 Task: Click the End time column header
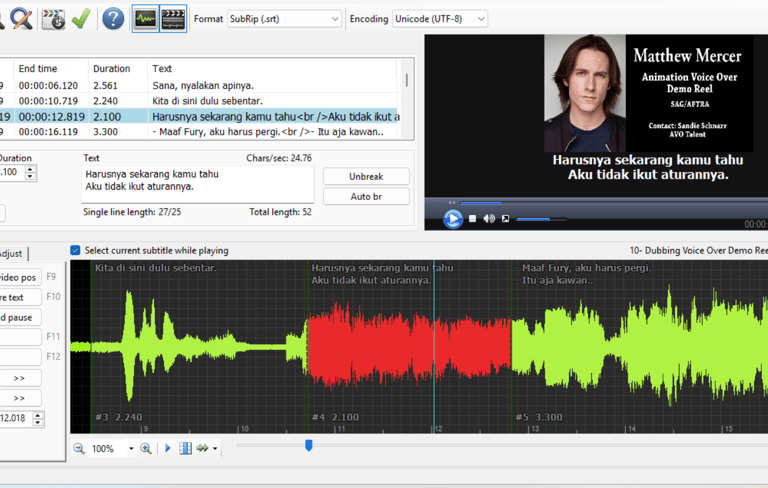(x=51, y=69)
